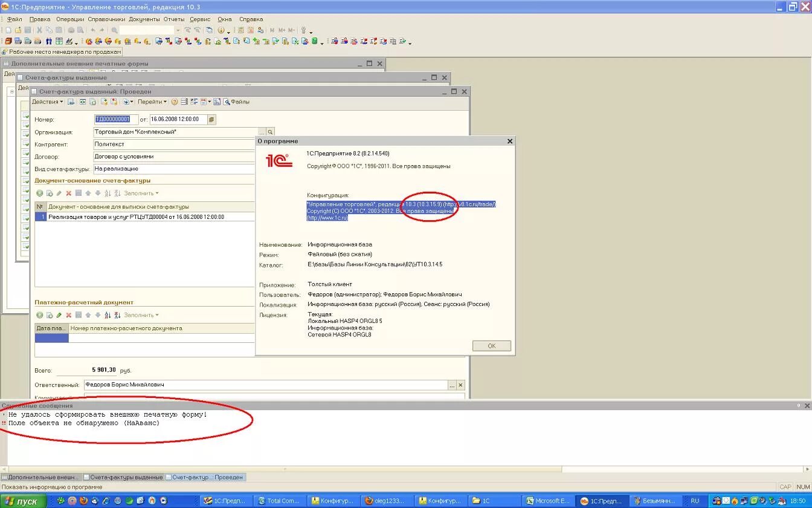Open the Справочники menu
The width and height of the screenshot is (812, 508).
tap(106, 19)
